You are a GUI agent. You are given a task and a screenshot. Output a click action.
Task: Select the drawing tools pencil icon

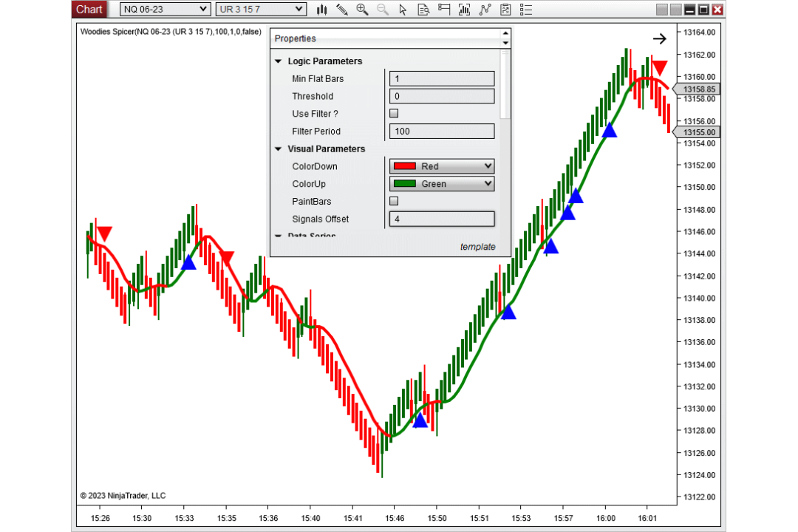click(342, 10)
